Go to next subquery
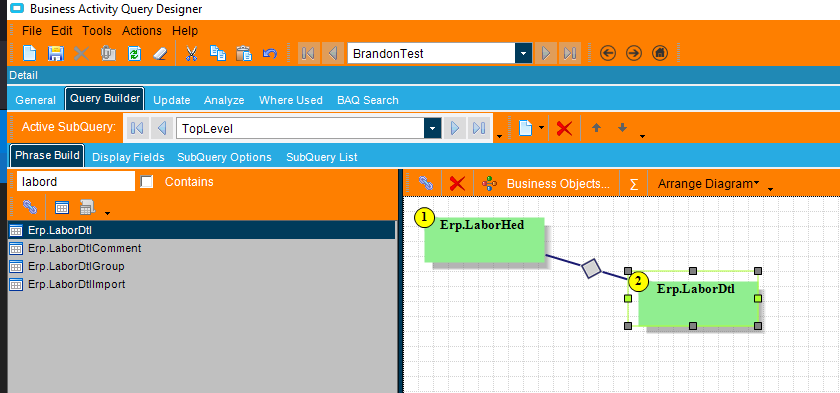840x393 pixels. click(x=455, y=128)
